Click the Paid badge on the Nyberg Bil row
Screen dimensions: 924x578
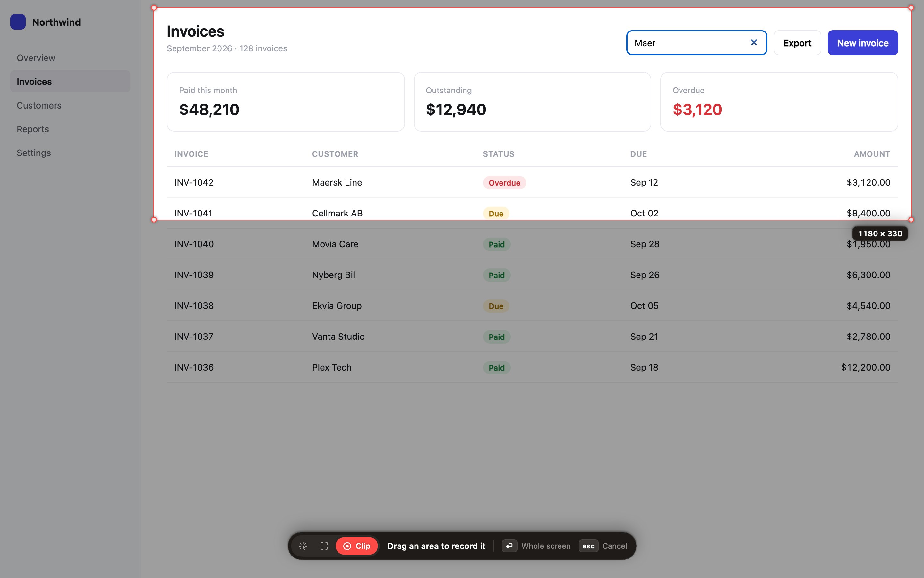coord(496,275)
